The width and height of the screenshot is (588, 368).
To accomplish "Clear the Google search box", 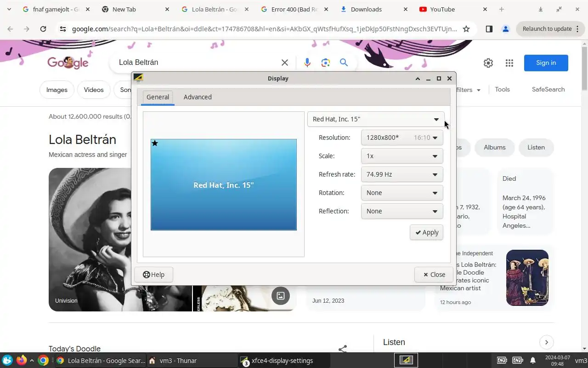I will click(285, 63).
